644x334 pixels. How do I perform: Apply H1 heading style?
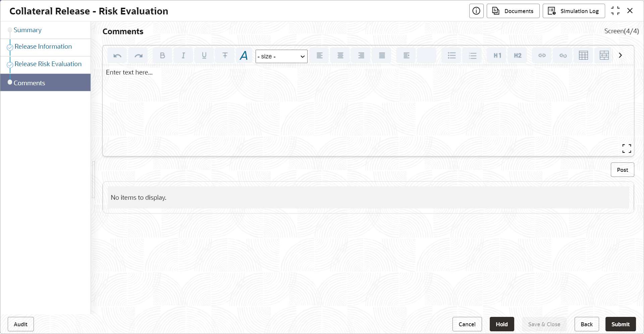[x=497, y=56]
